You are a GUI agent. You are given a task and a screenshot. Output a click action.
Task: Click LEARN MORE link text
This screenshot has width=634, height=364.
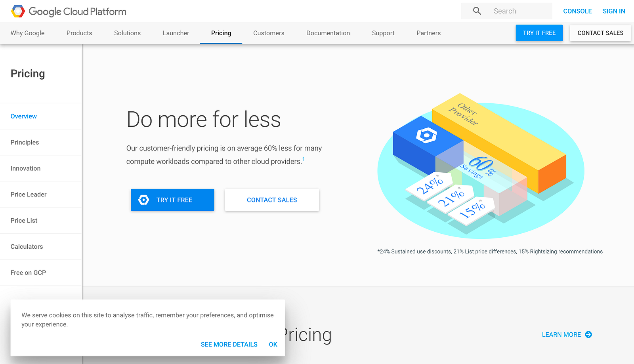pyautogui.click(x=561, y=335)
